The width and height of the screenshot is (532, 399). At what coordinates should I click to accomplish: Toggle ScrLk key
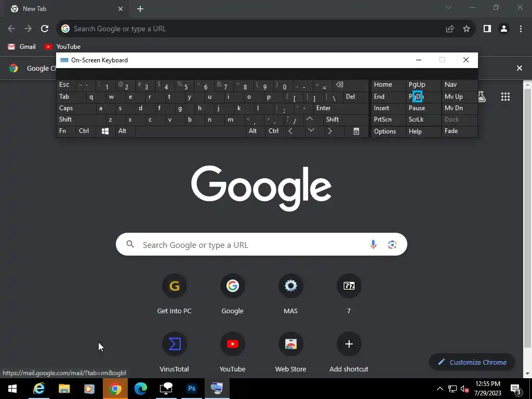point(423,119)
